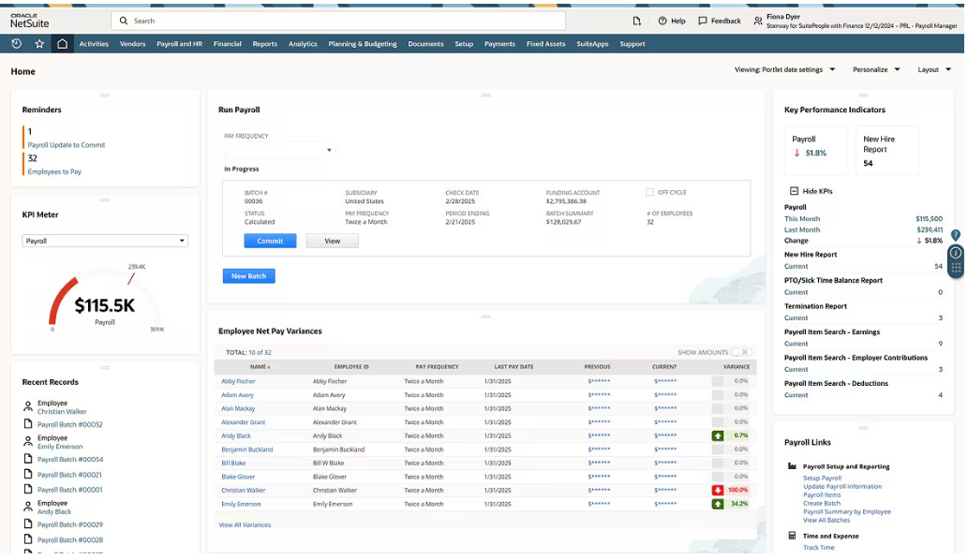Image resolution: width=968 pixels, height=560 pixels.
Task: Click document icon beside Payroll Batch #00034
Action: pos(28,459)
